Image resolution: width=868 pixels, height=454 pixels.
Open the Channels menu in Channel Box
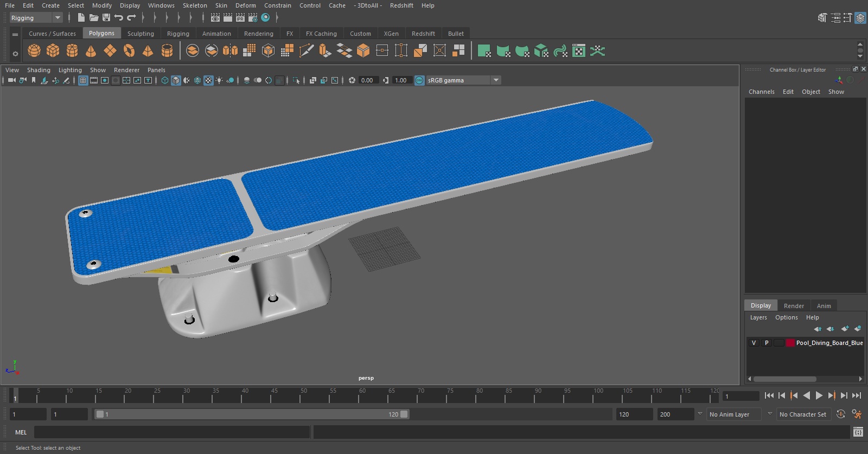pos(761,92)
